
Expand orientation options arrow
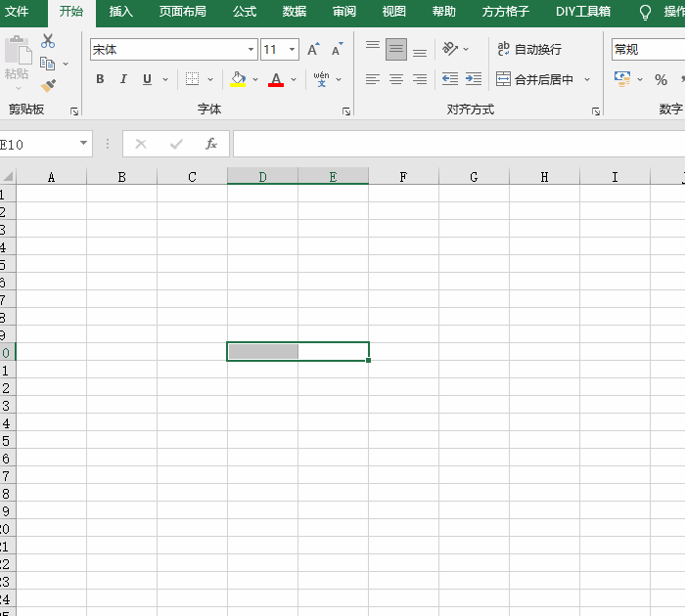click(466, 49)
